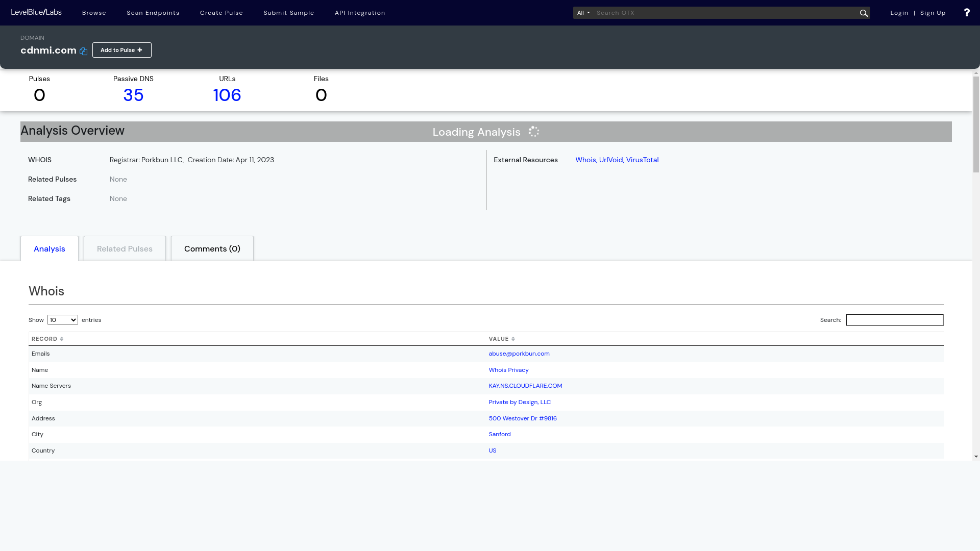Click abuse@porkbun.com email value
980x551 pixels.
click(519, 354)
